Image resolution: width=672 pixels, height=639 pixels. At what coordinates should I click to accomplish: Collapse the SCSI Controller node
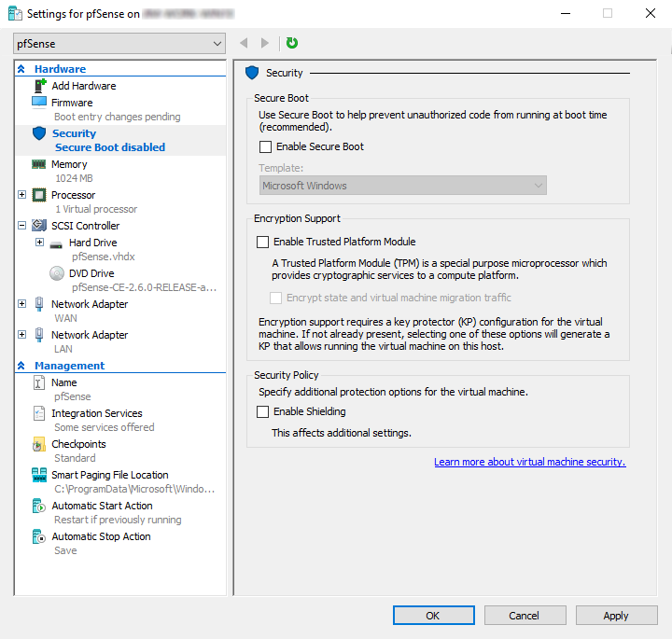tap(21, 226)
